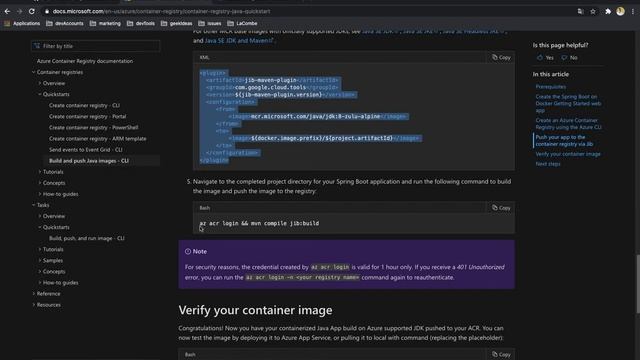Click the Note info icon
The height and width of the screenshot is (360, 640).
click(x=188, y=251)
